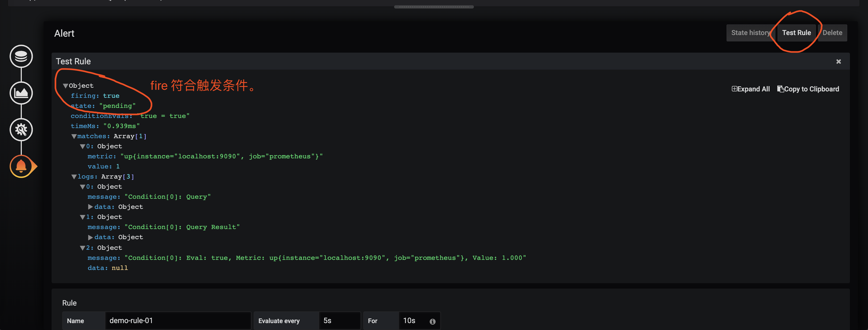The image size is (868, 330).
Task: Click the panel resize drag handle at top
Action: (x=434, y=7)
